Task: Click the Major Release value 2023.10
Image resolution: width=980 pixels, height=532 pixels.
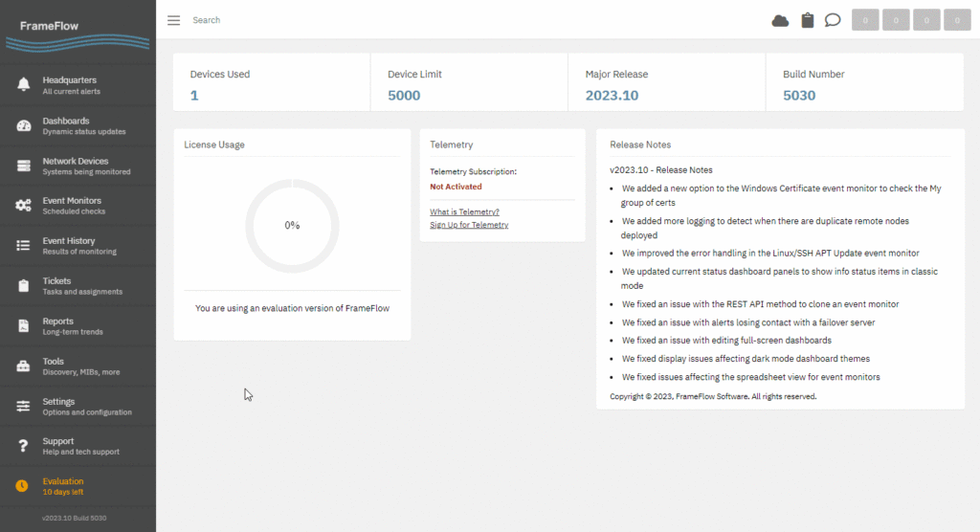Action: [612, 96]
